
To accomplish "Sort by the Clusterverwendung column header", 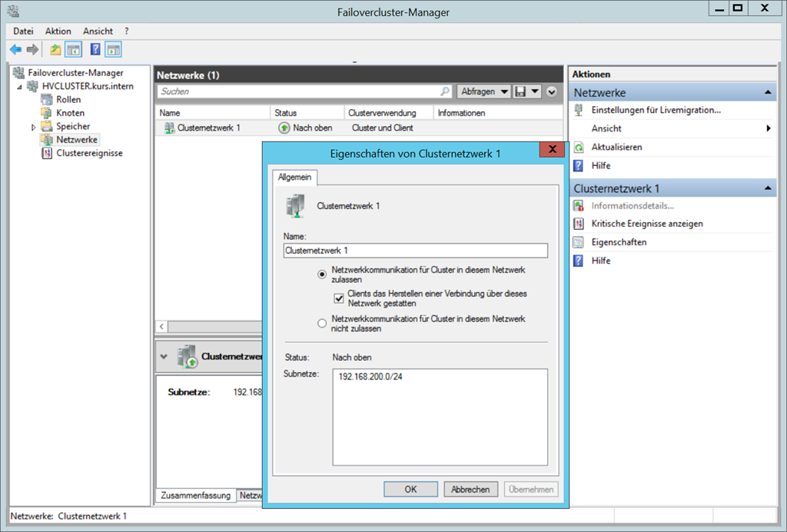I will [x=388, y=113].
